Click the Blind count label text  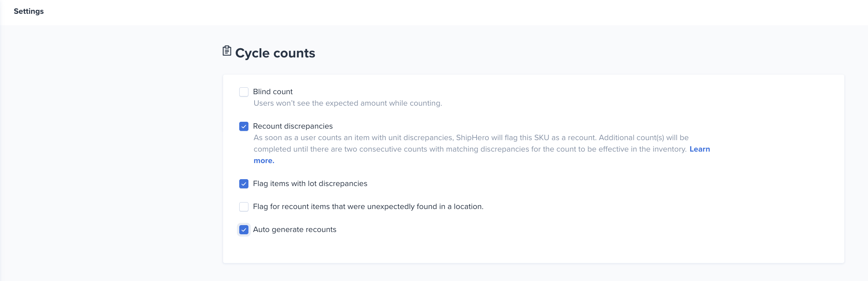tap(273, 91)
